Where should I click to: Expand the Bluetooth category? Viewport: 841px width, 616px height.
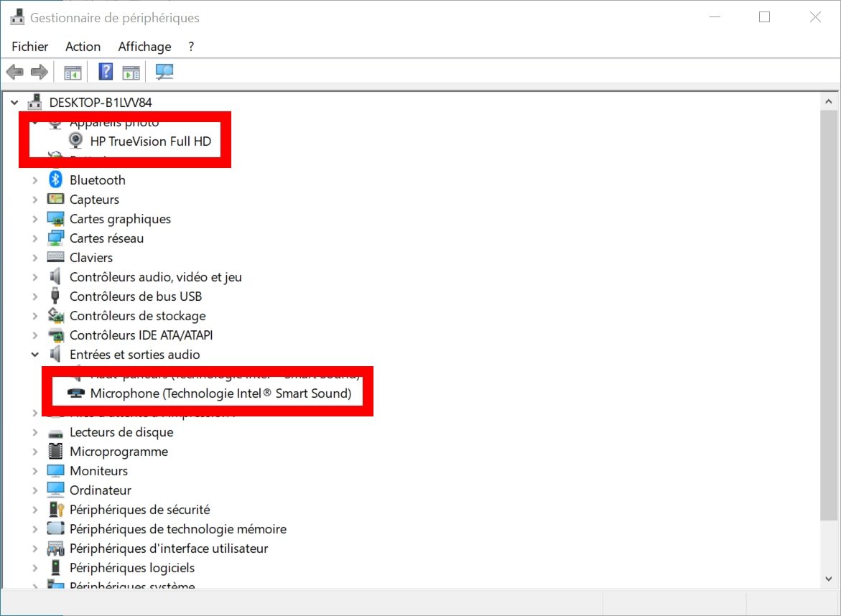[35, 180]
